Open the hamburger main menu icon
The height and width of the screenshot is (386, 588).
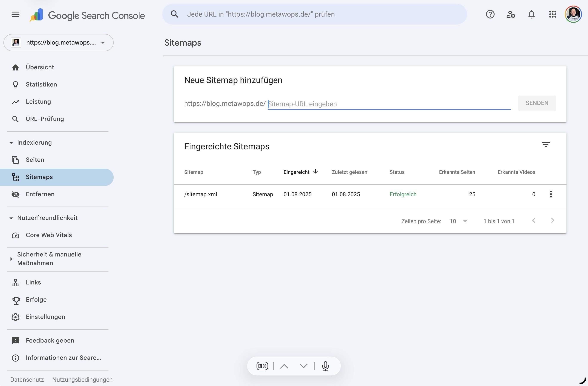pyautogui.click(x=15, y=14)
